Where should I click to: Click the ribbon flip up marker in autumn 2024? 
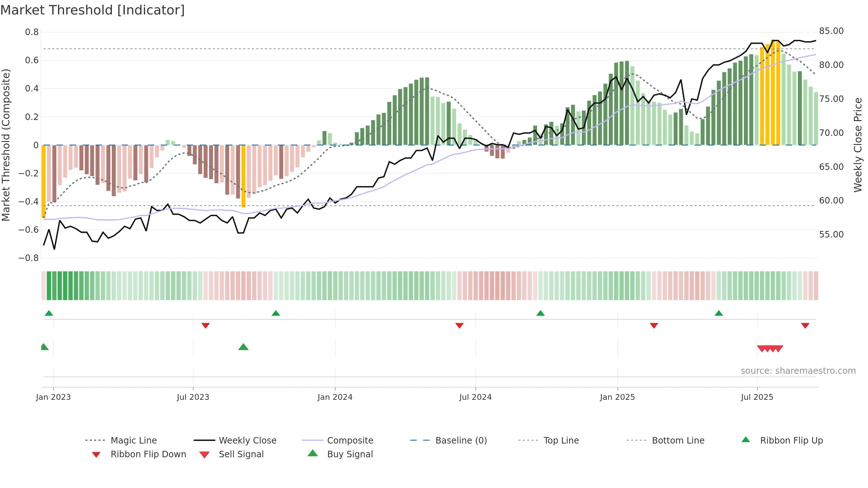[x=540, y=313]
